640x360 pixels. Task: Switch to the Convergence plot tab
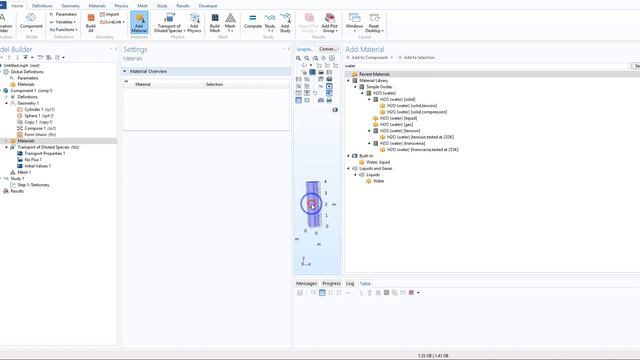pos(329,49)
